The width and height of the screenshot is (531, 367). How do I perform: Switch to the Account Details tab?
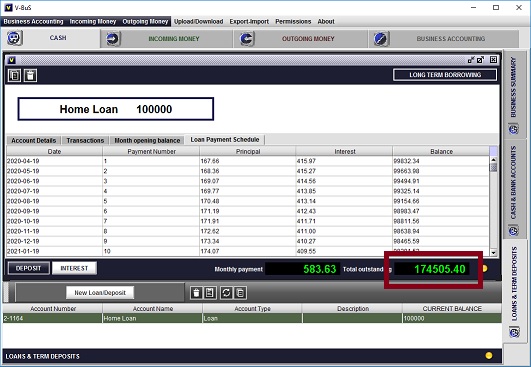pyautogui.click(x=34, y=140)
